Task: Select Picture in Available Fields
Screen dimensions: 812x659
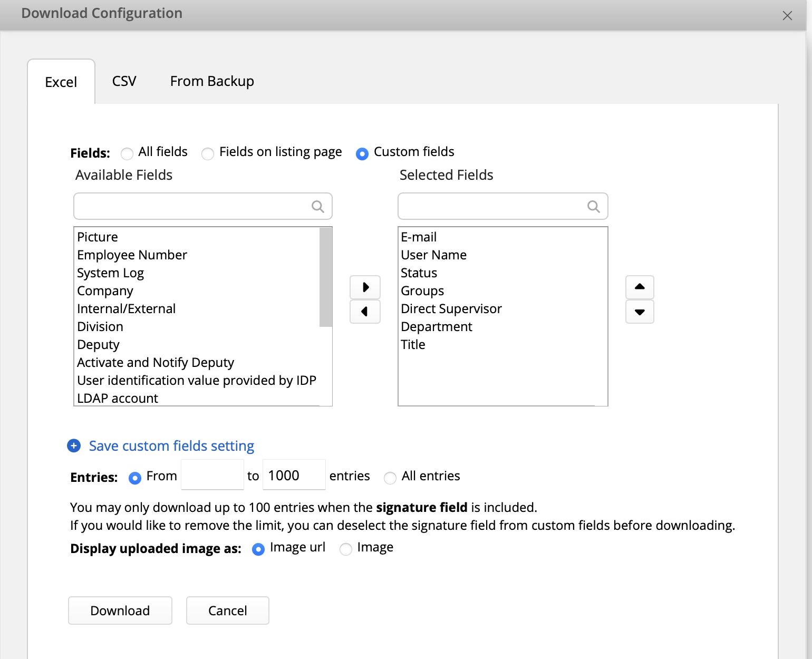Action: (198, 237)
